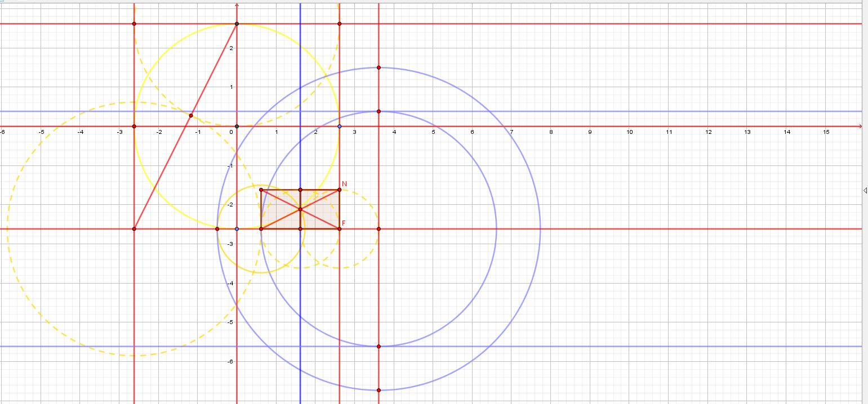The image size is (868, 404).
Task: Select the midpoint on the rectangle's top edge
Action: tap(300, 190)
